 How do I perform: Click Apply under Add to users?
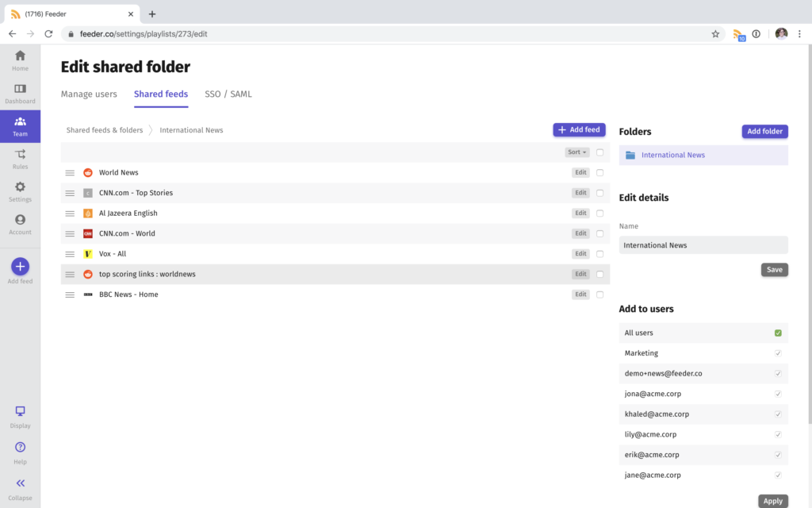point(772,501)
